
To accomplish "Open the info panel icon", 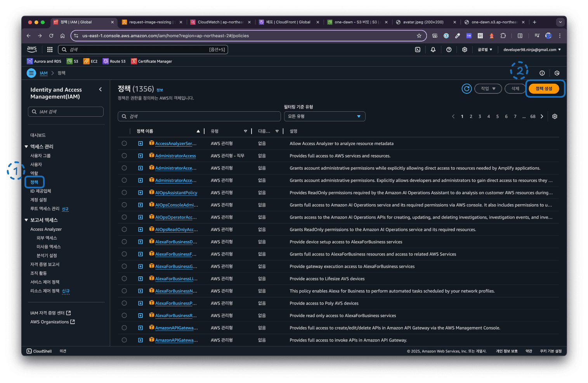I will [542, 73].
